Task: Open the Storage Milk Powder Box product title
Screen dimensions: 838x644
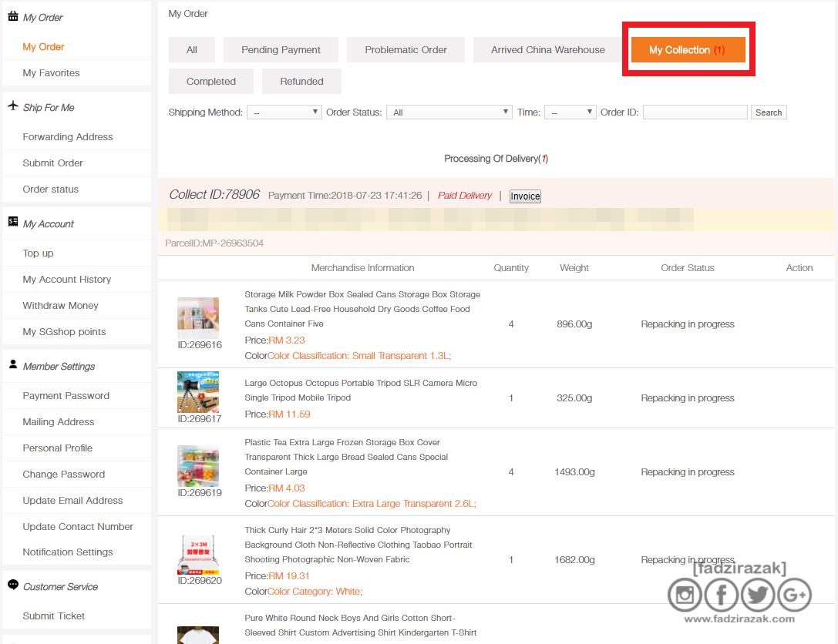Action: point(362,309)
